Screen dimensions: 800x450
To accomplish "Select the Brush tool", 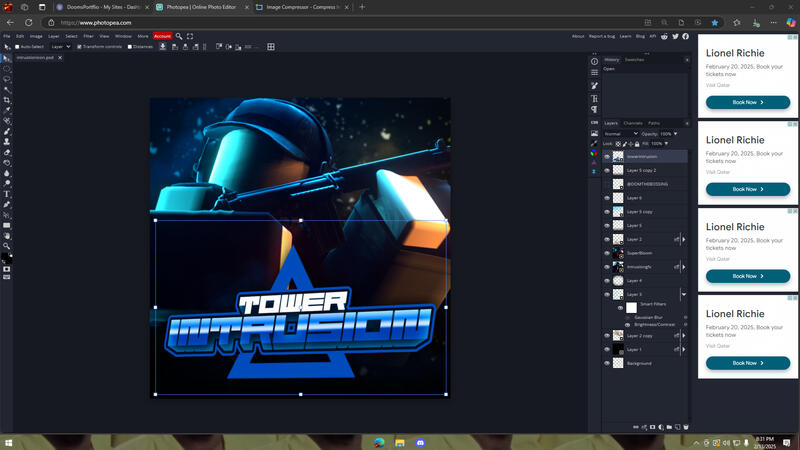I will coord(7,131).
